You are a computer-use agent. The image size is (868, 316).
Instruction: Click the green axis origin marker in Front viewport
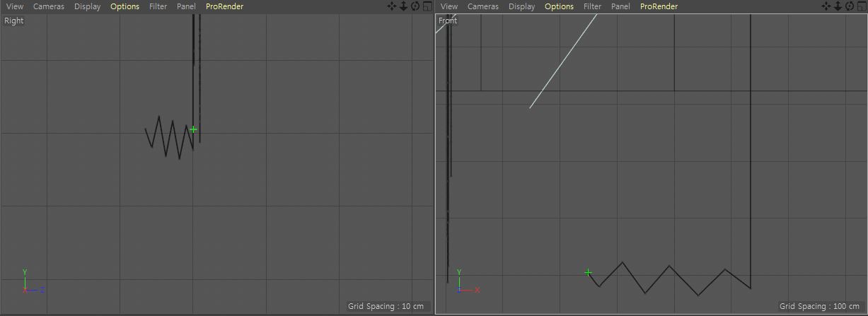[588, 272]
